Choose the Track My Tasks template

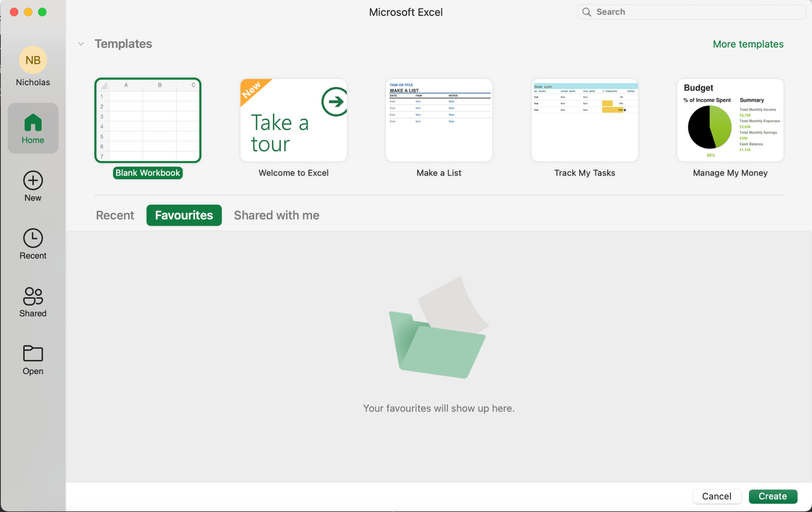tap(584, 121)
